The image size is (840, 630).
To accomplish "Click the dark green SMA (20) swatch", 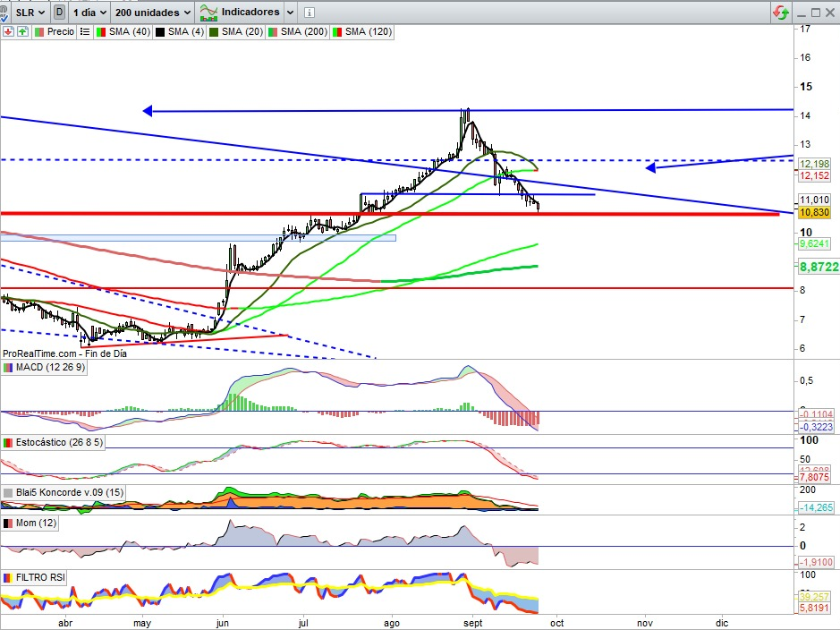I will 214,32.
